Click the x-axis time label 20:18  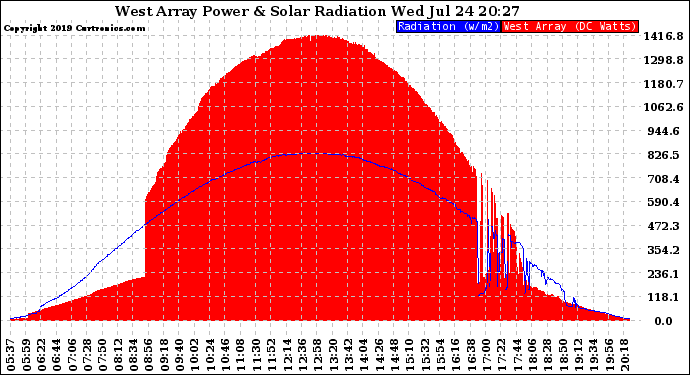coord(625,355)
